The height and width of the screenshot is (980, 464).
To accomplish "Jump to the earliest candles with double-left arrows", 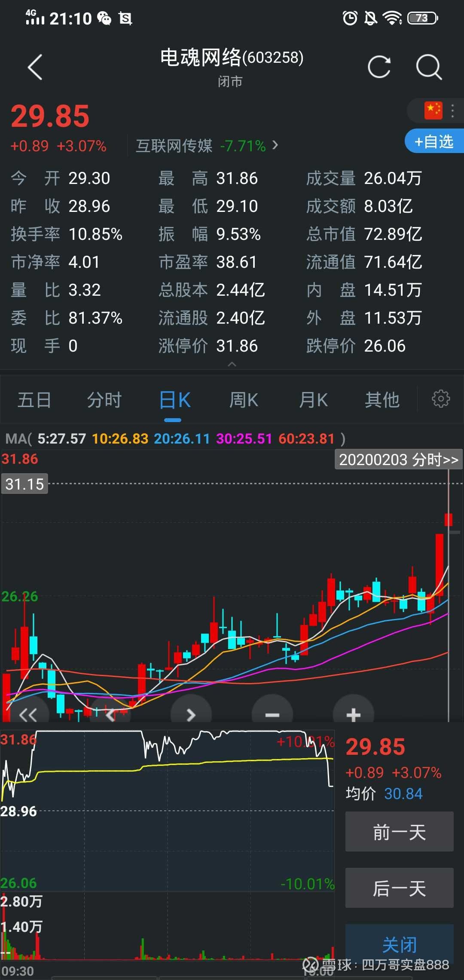I will coord(28,715).
